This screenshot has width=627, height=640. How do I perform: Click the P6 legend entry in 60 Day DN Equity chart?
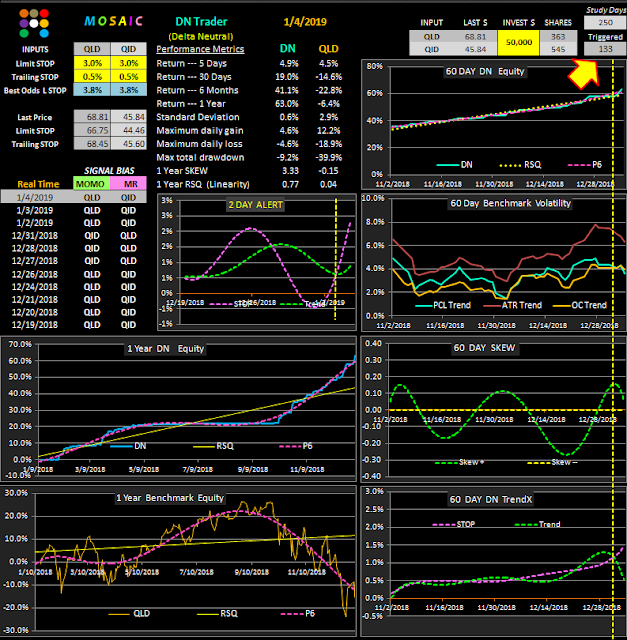(585, 165)
